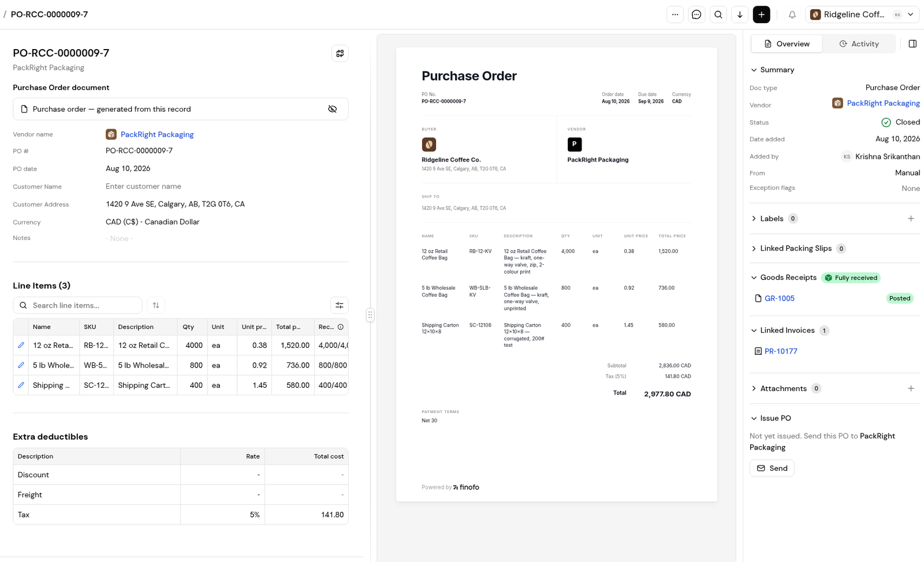
Task: Open goods receipt GR-1005 link
Action: (x=780, y=298)
